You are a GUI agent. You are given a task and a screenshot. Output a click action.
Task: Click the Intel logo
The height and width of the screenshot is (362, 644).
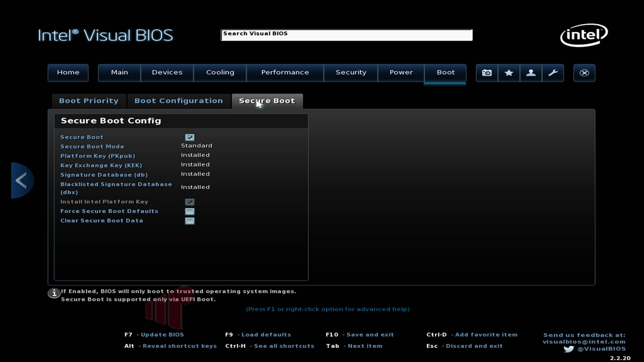[584, 35]
